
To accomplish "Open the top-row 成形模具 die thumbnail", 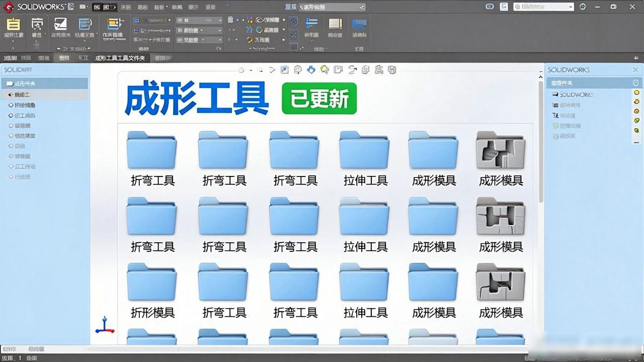I will [501, 159].
